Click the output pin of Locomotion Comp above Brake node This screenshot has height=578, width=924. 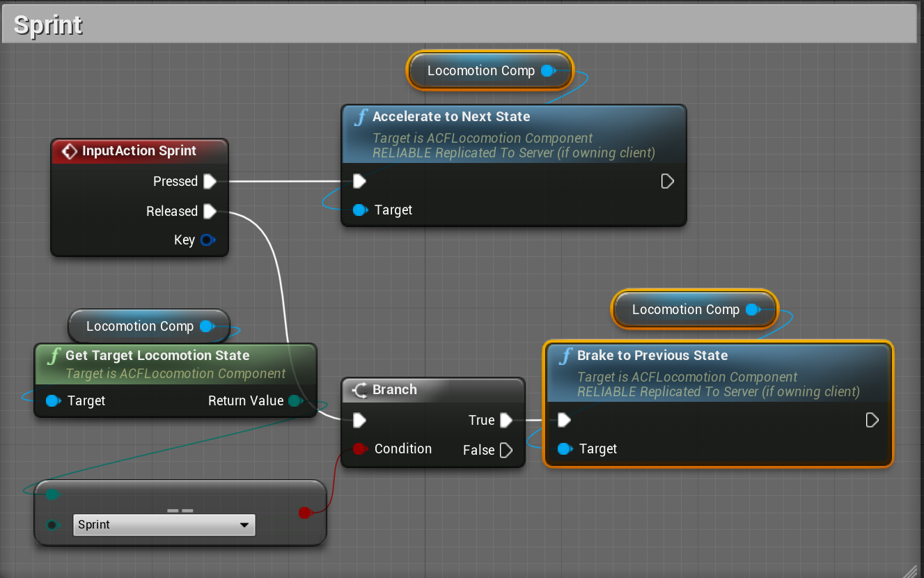pyautogui.click(x=753, y=309)
